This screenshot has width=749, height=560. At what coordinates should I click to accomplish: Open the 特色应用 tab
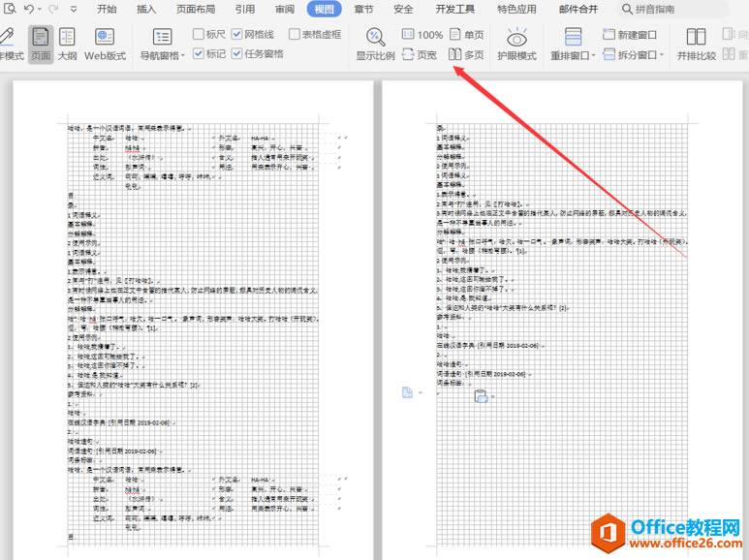click(516, 9)
